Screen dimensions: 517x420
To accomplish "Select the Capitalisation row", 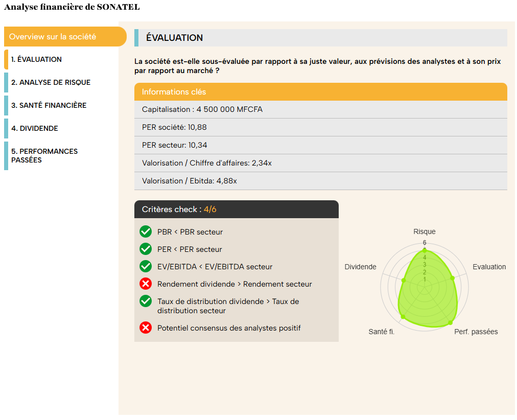I will [x=320, y=109].
